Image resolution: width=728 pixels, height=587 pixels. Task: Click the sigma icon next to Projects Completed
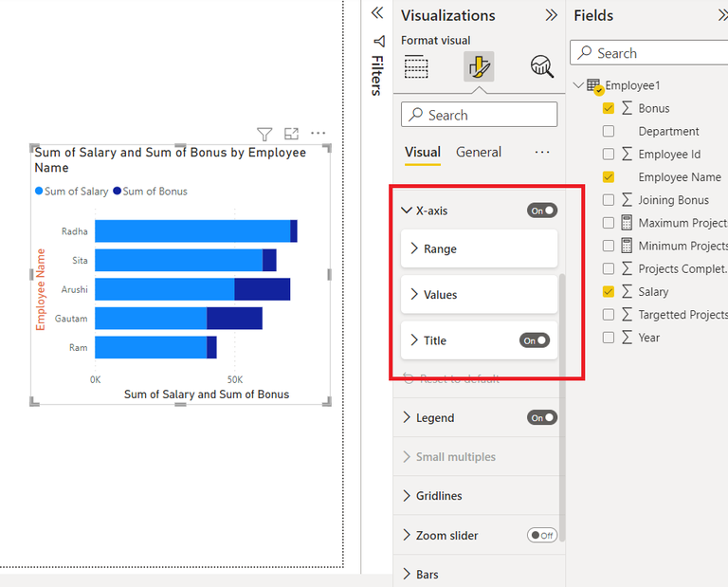[627, 268]
